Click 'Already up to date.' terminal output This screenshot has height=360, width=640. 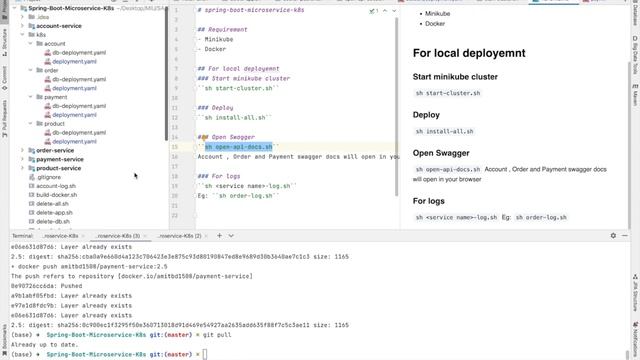pos(44,344)
